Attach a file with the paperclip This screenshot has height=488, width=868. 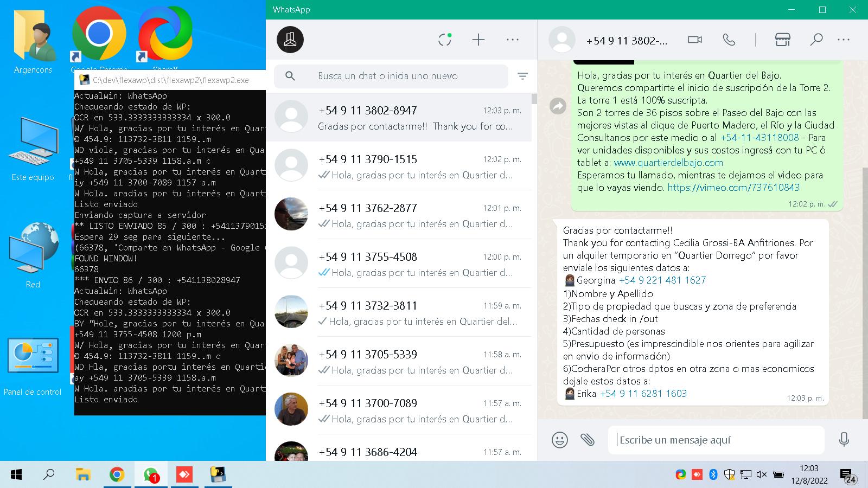pos(588,440)
